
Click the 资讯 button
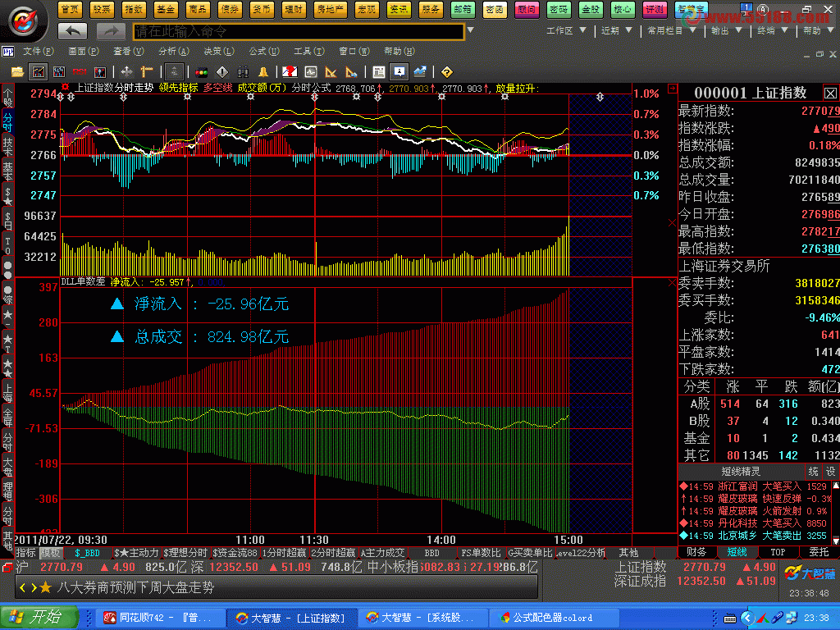pyautogui.click(x=399, y=9)
